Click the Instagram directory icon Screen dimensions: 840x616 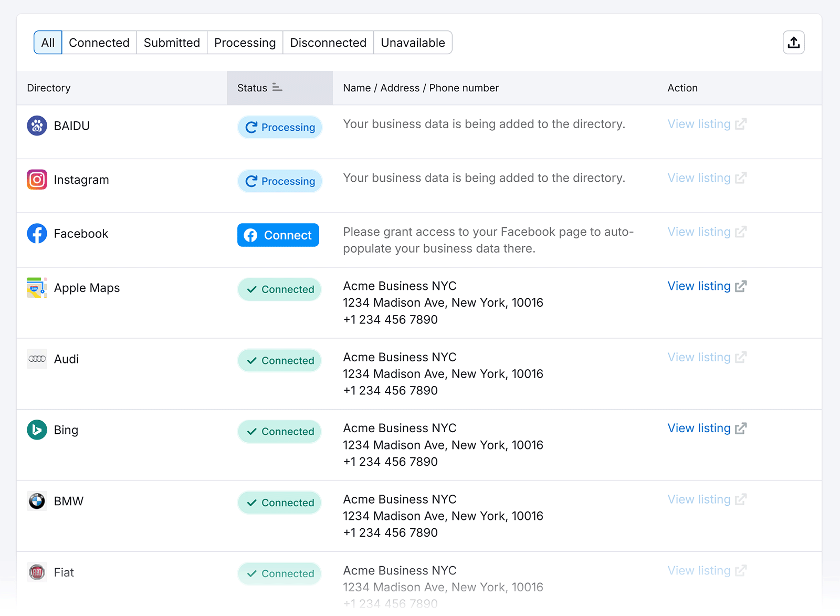click(37, 180)
